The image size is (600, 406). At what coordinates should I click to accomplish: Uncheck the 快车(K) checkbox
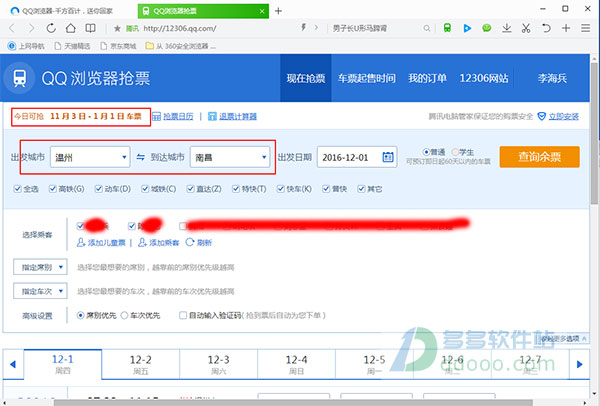point(281,189)
